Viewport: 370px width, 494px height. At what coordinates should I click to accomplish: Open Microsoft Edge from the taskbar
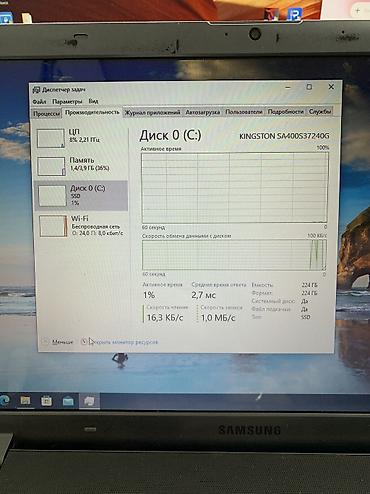[5, 400]
